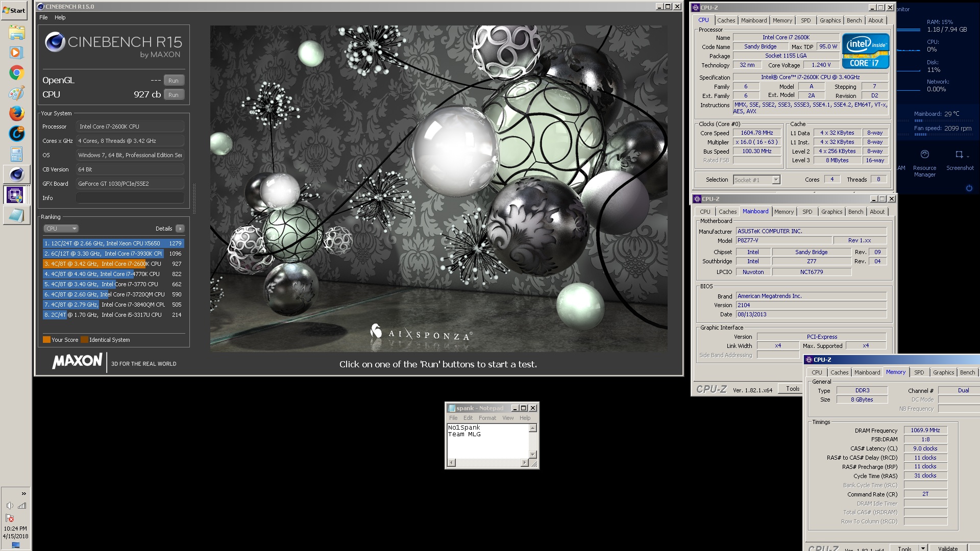The width and height of the screenshot is (980, 551).
Task: Open Google Chrome from the taskbar
Action: pyautogui.click(x=16, y=73)
